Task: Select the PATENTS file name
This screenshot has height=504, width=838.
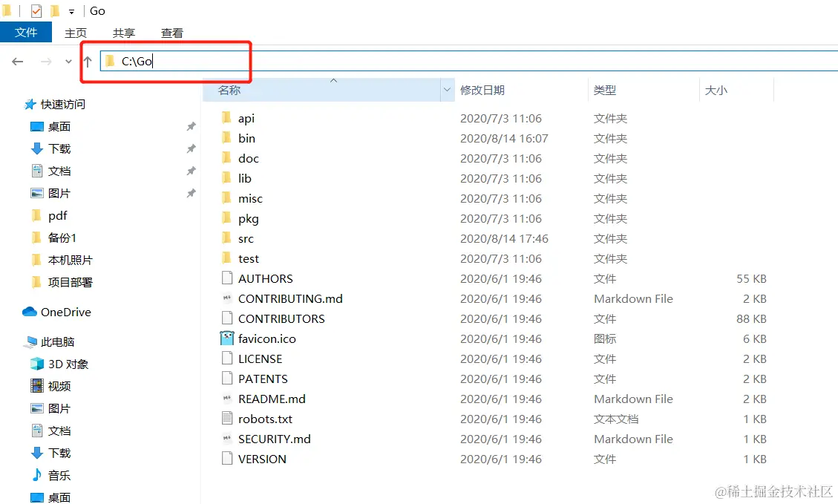Action: click(x=263, y=379)
